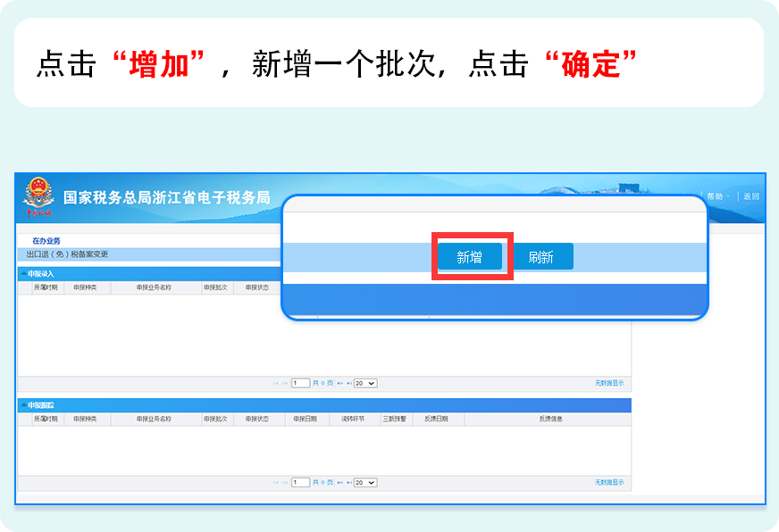Click page number field in 申报跟踪 pager
The image size is (779, 532).
pyautogui.click(x=300, y=482)
